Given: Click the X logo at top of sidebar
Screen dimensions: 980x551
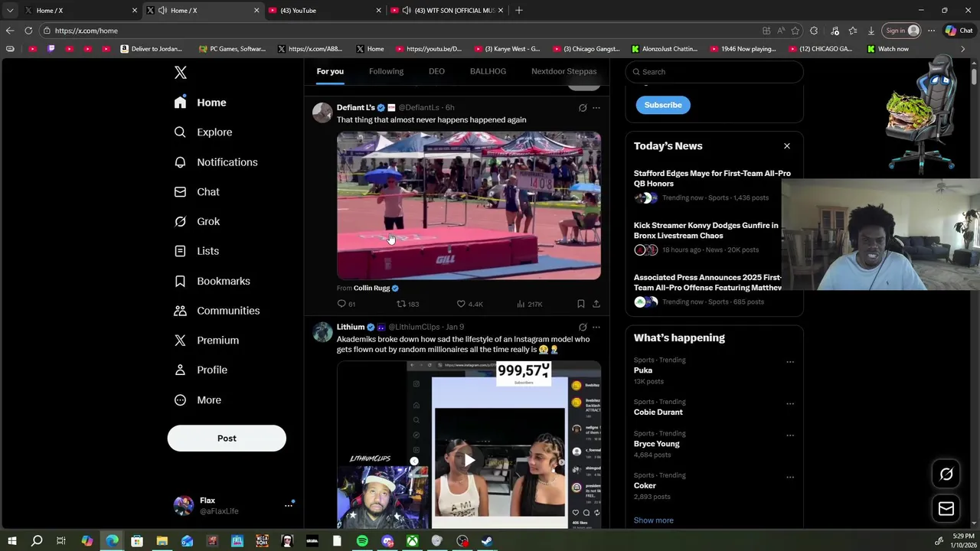Looking at the screenshot, I should 181,73.
